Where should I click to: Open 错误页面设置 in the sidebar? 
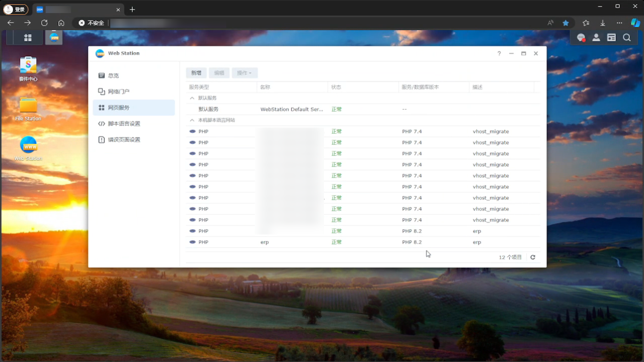pyautogui.click(x=124, y=140)
